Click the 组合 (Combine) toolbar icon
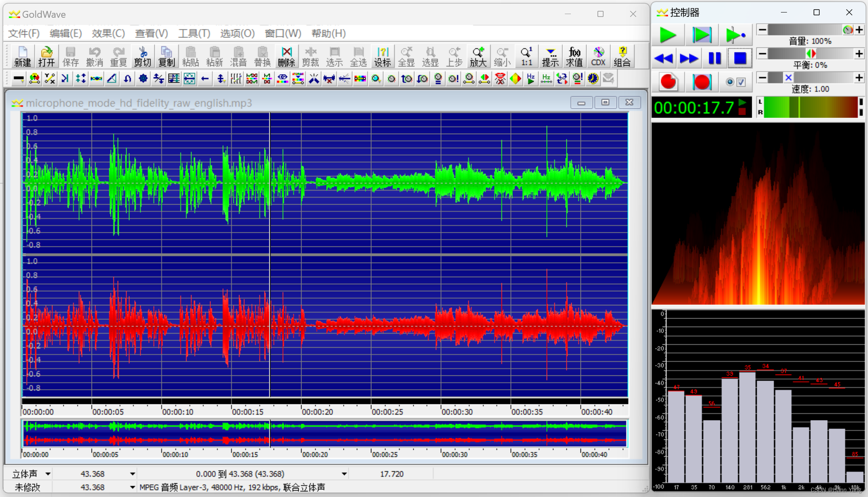Image resolution: width=868 pixels, height=497 pixels. point(622,56)
